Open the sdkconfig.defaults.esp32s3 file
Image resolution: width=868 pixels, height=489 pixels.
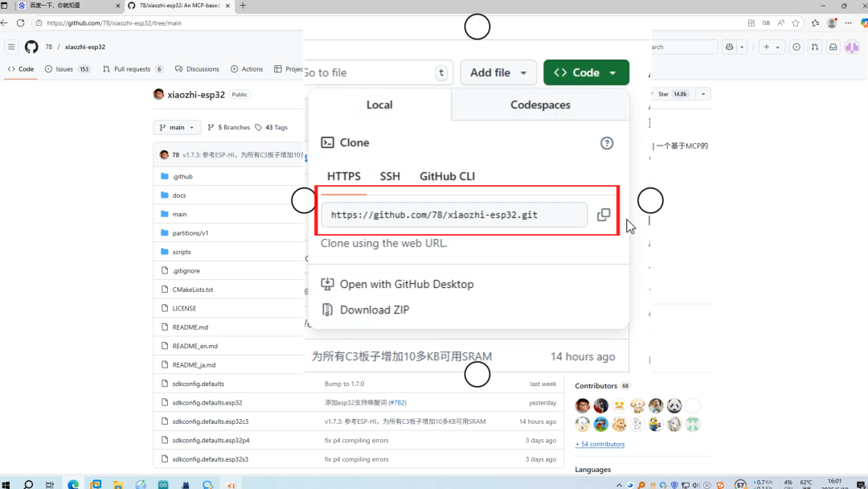(x=211, y=459)
